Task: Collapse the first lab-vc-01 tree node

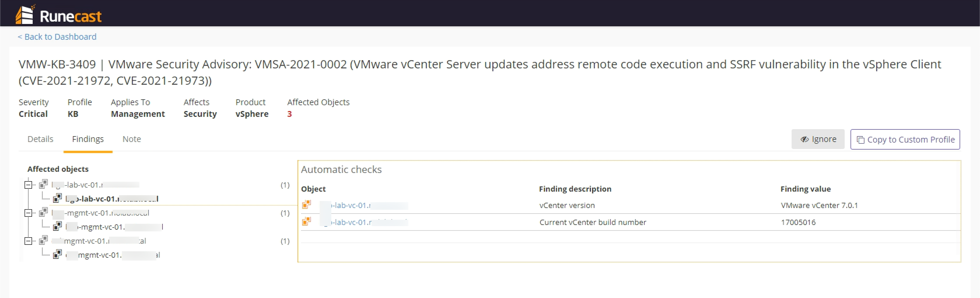Action: 28,185
